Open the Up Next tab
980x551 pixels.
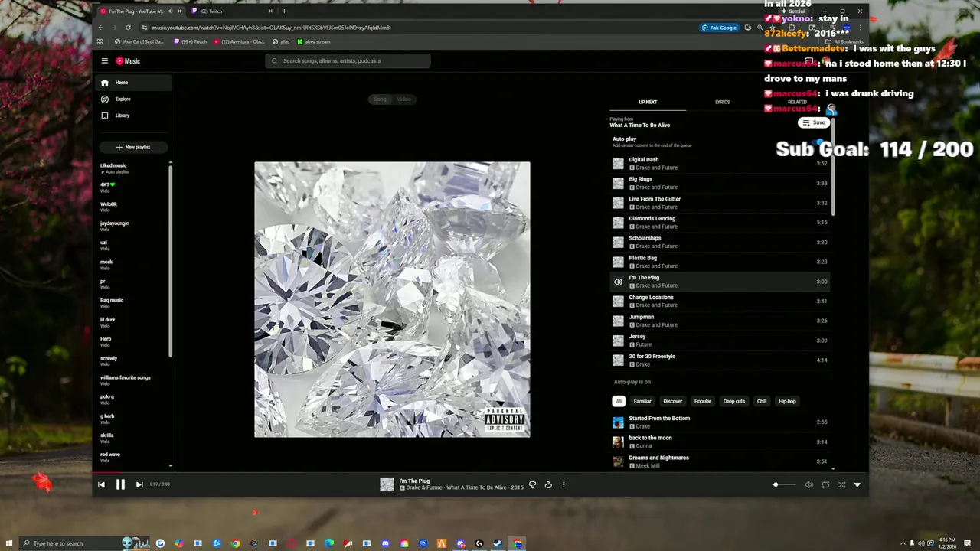[648, 102]
